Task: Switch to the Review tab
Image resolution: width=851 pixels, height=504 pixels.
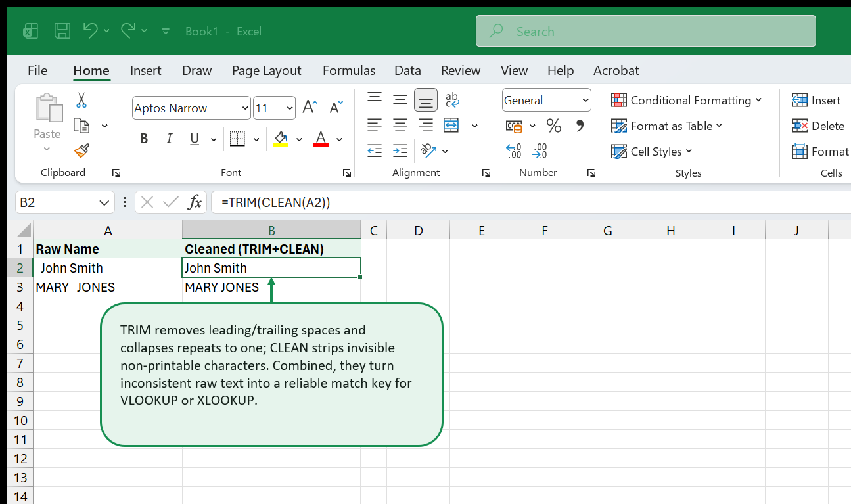Action: point(461,70)
